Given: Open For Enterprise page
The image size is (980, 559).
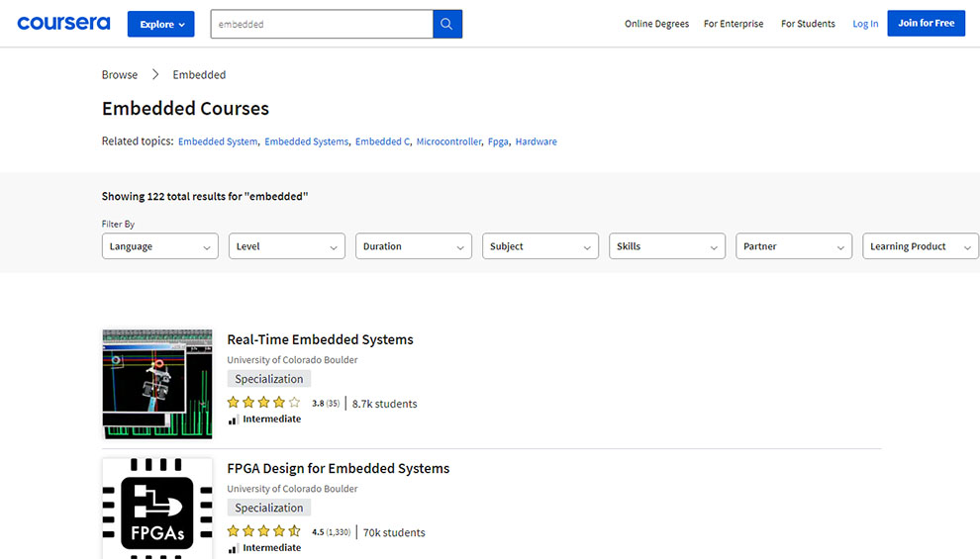Looking at the screenshot, I should [734, 24].
